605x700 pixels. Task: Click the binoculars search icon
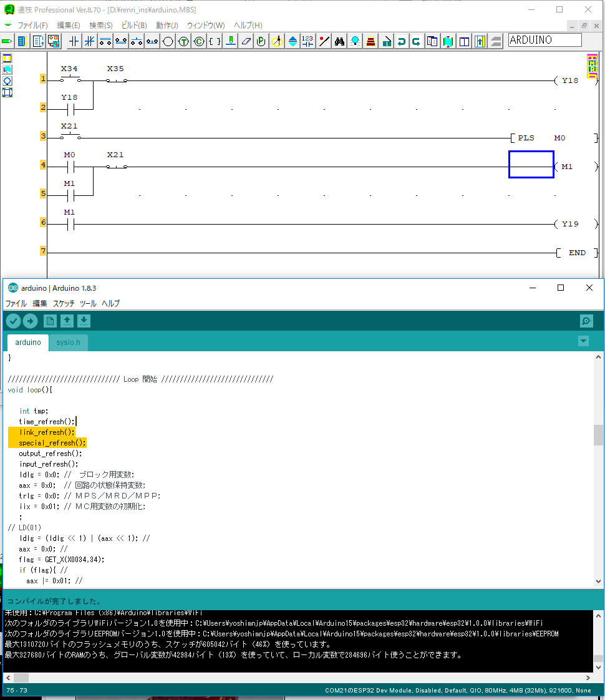click(340, 42)
